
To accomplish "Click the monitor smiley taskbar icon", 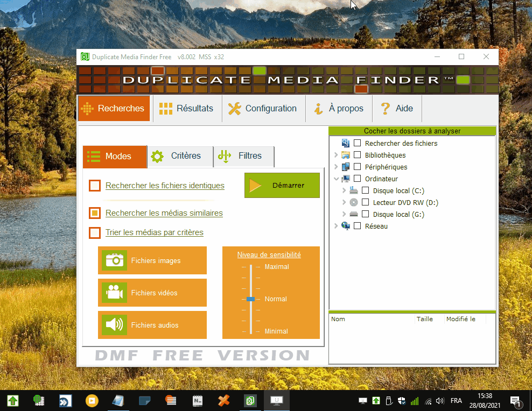I will click(x=277, y=401).
